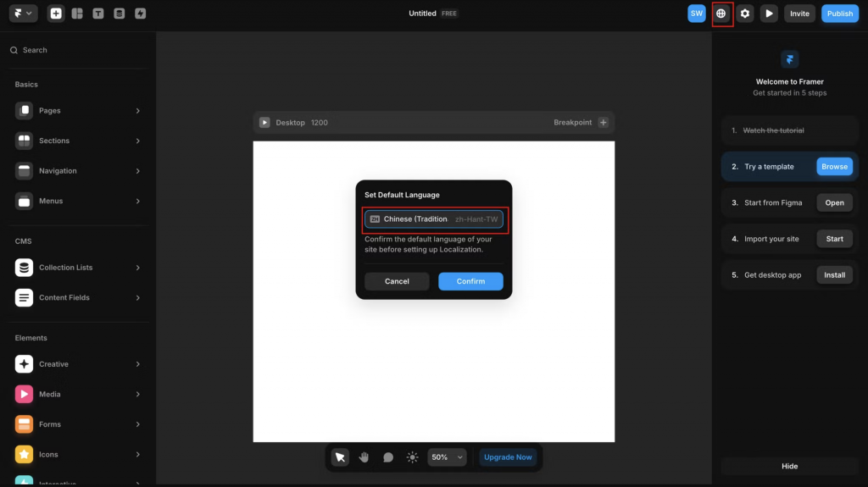The width and height of the screenshot is (868, 487).
Task: Click the Sections icon in sidebar
Action: tap(24, 141)
